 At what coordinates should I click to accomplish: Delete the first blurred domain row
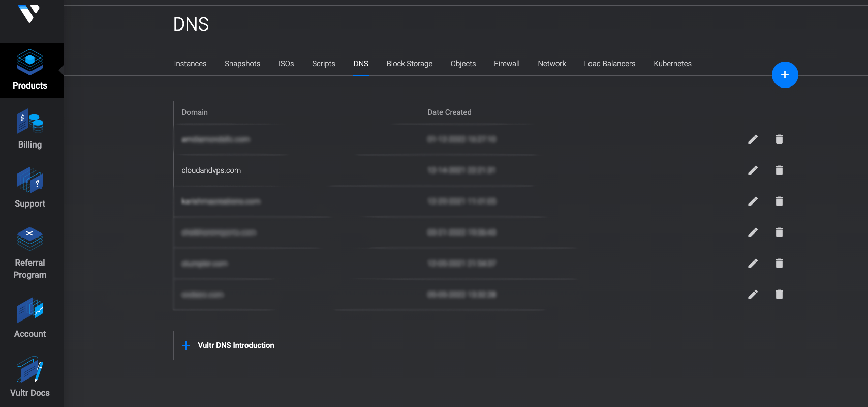point(779,139)
